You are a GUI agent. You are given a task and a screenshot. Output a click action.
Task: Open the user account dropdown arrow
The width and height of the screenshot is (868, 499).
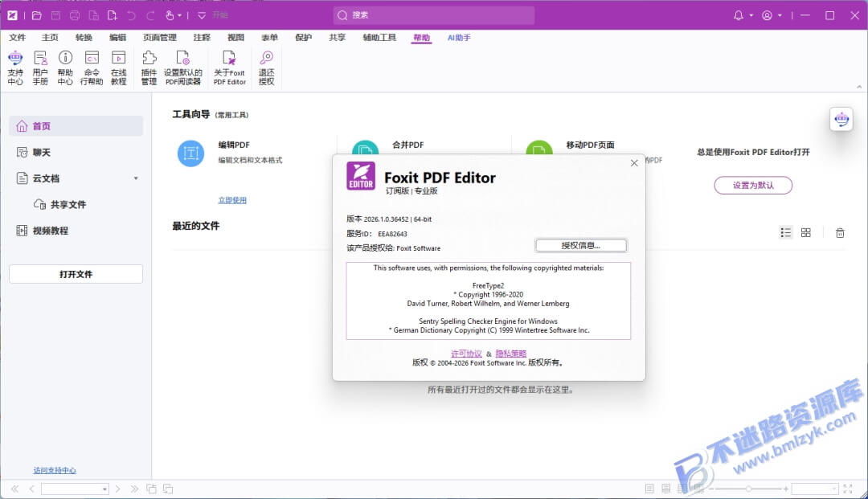(780, 15)
